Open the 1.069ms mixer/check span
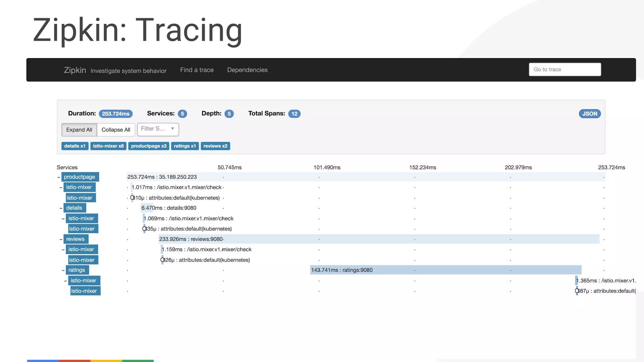 [x=188, y=218]
